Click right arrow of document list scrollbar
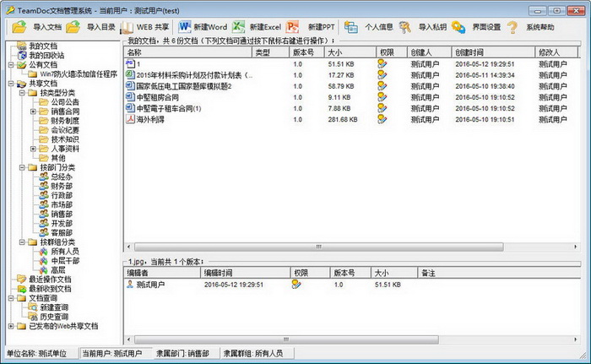This screenshot has height=364, width=591. click(576, 247)
